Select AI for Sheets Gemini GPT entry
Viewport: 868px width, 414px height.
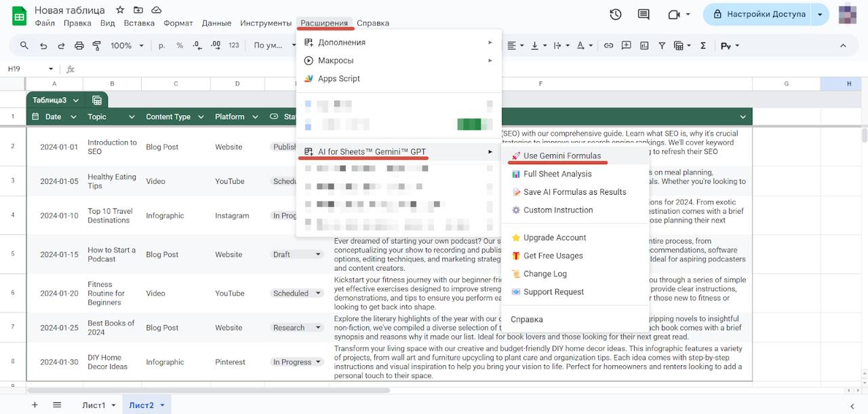[x=399, y=151]
